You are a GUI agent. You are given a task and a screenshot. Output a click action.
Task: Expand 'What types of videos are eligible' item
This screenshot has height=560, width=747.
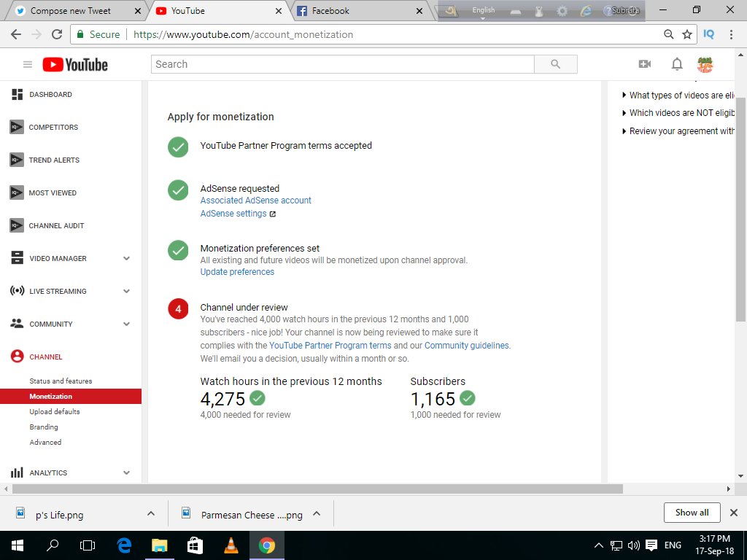point(678,96)
